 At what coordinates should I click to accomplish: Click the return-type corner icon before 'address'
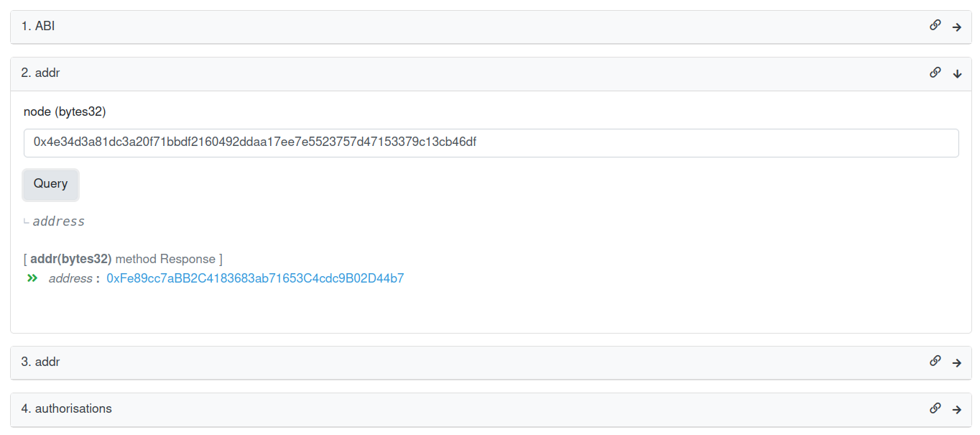point(27,221)
